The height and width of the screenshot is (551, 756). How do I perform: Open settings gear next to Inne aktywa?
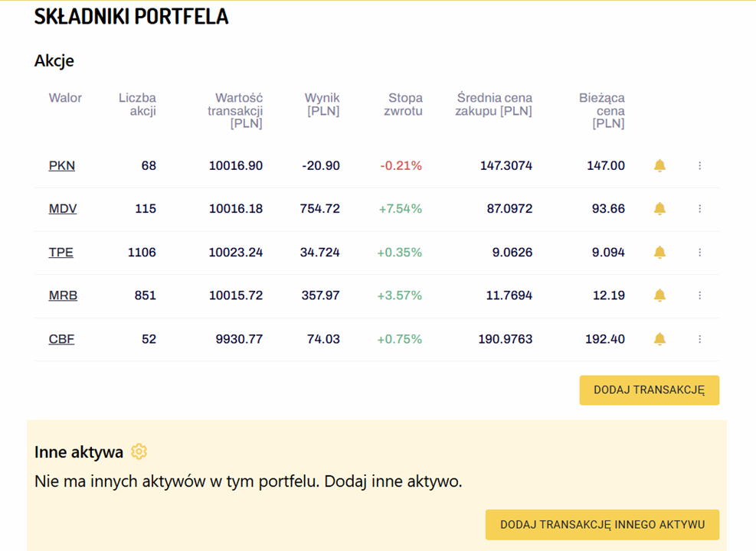139,452
